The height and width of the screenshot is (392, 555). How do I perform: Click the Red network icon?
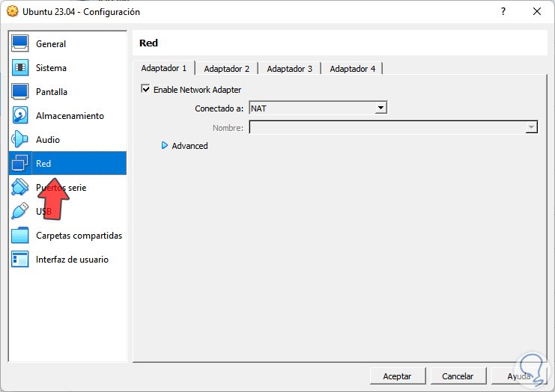tap(20, 164)
